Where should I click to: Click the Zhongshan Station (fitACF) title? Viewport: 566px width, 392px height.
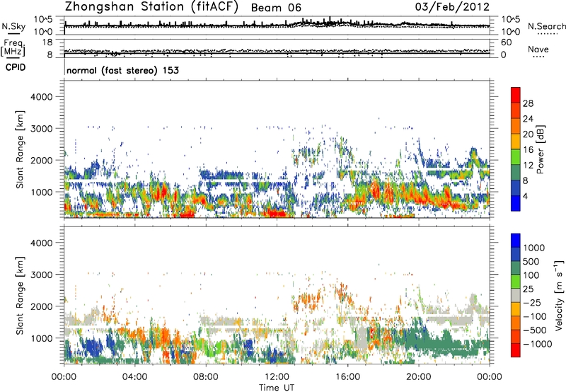tap(151, 7)
